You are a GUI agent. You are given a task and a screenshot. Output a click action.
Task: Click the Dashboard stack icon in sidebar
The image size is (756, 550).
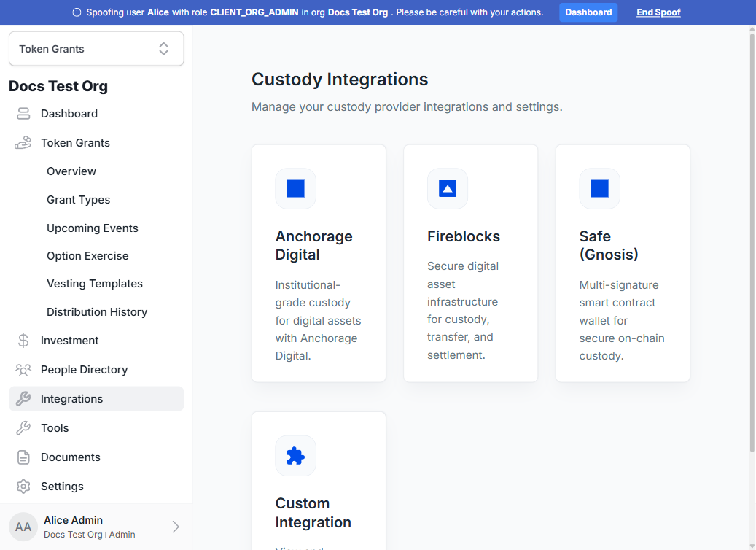point(23,113)
